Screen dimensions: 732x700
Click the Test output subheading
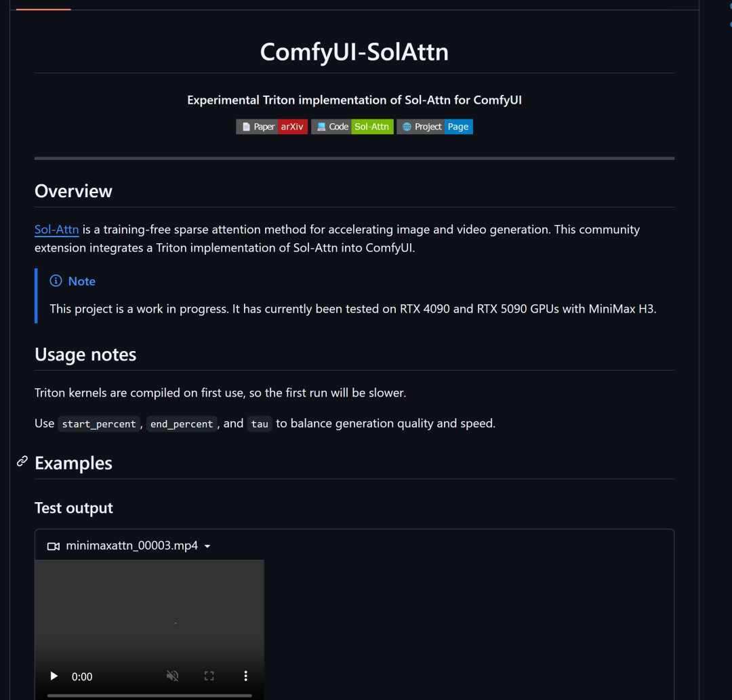(74, 508)
